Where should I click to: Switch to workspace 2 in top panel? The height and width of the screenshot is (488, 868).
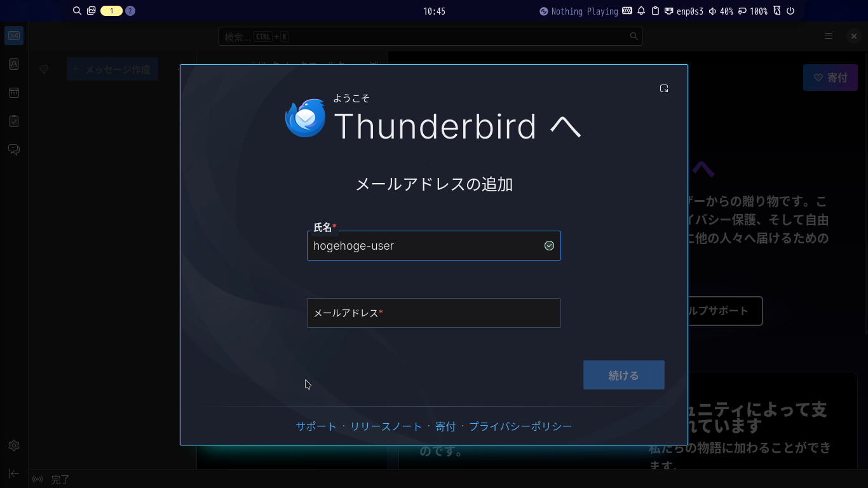pos(130,11)
